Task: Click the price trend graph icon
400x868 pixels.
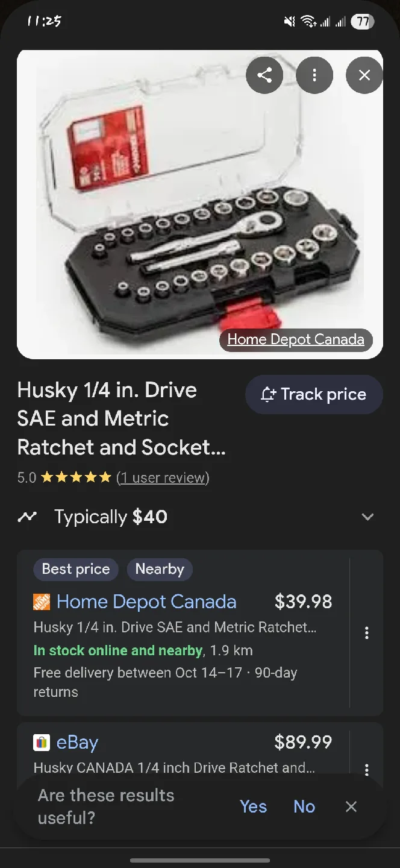Action: point(27,517)
